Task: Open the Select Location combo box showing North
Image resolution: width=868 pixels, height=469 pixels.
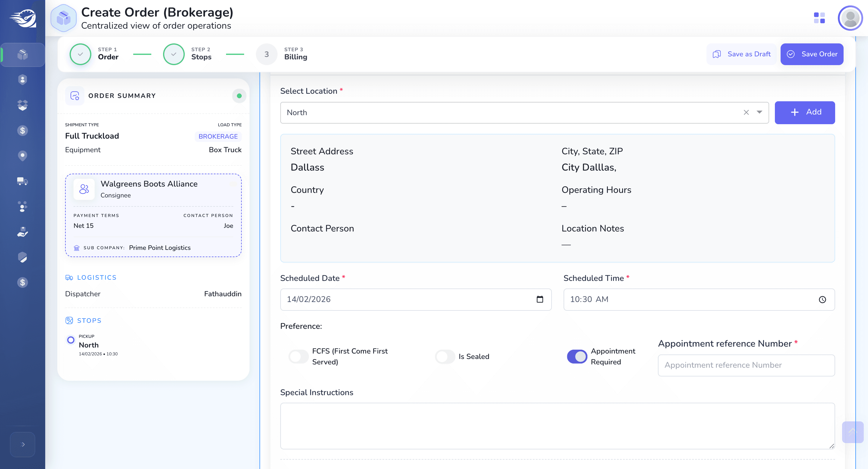Action: 524,112
